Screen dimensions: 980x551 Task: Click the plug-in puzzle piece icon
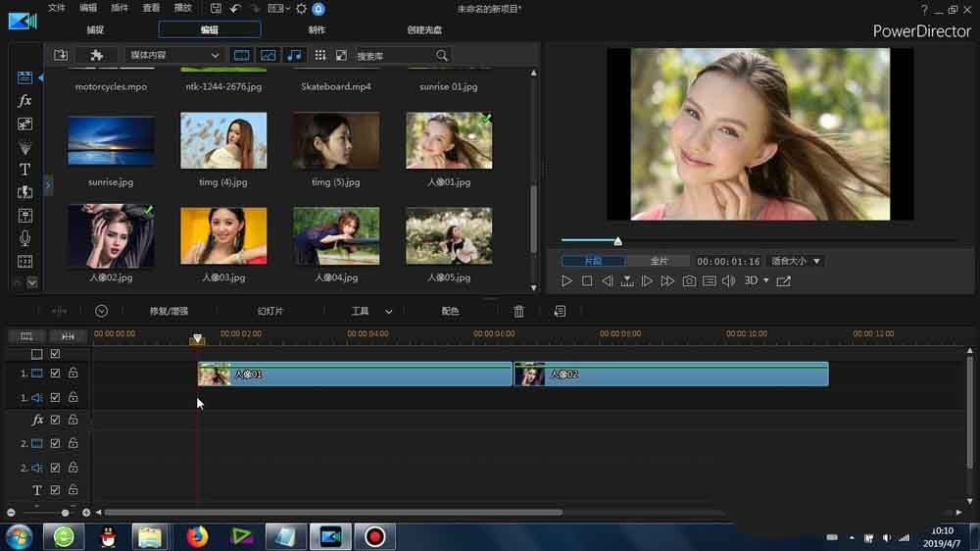click(96, 55)
